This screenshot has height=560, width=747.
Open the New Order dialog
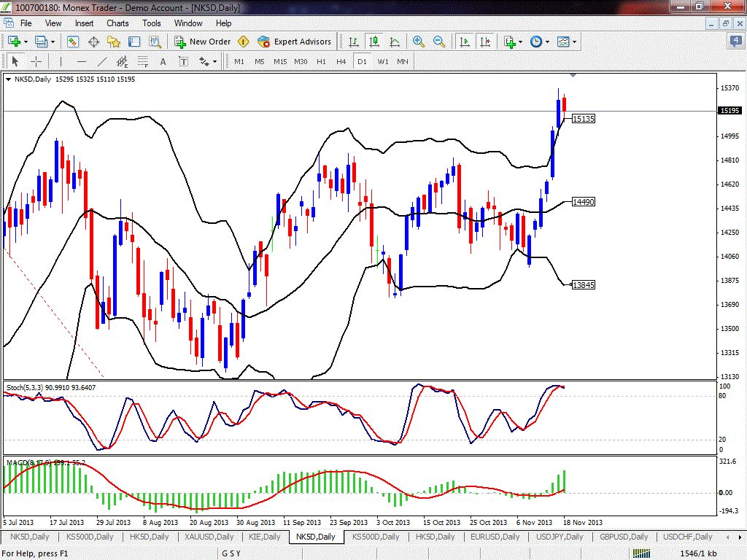tap(203, 42)
